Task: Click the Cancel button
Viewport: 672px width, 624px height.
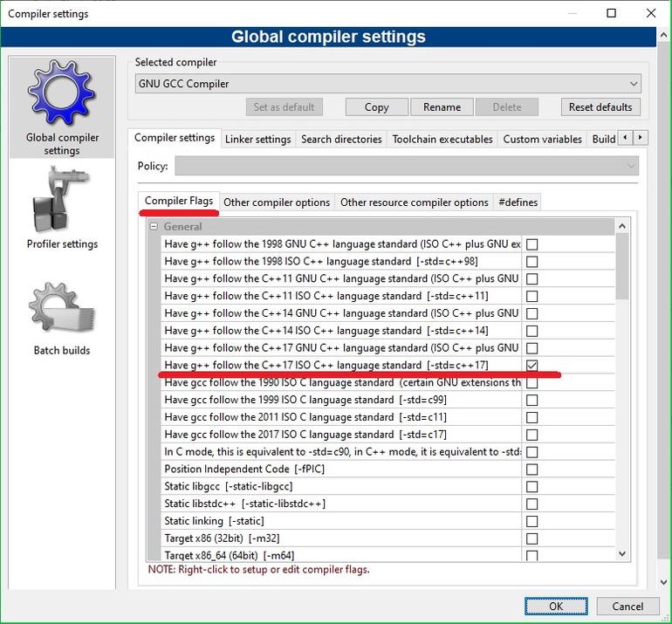Action: click(x=627, y=606)
